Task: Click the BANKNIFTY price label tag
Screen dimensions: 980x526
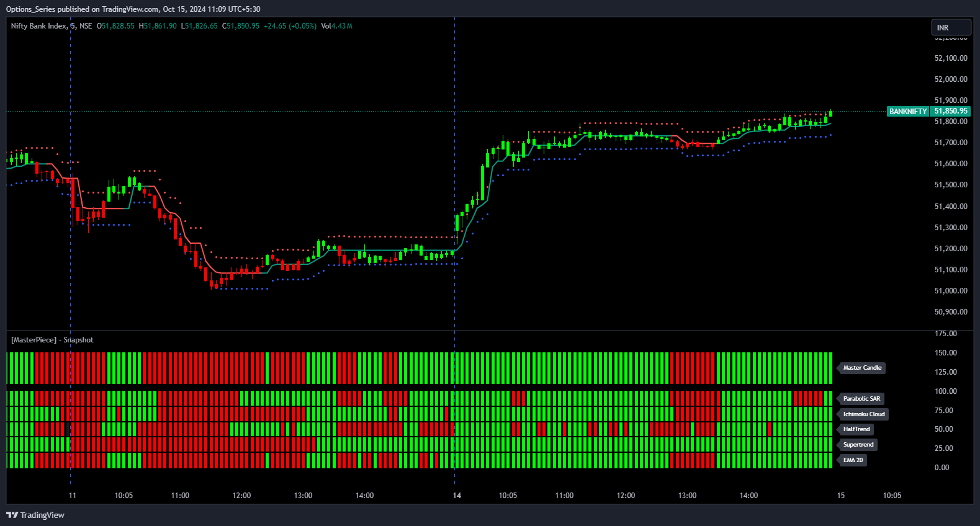Action: tap(907, 112)
